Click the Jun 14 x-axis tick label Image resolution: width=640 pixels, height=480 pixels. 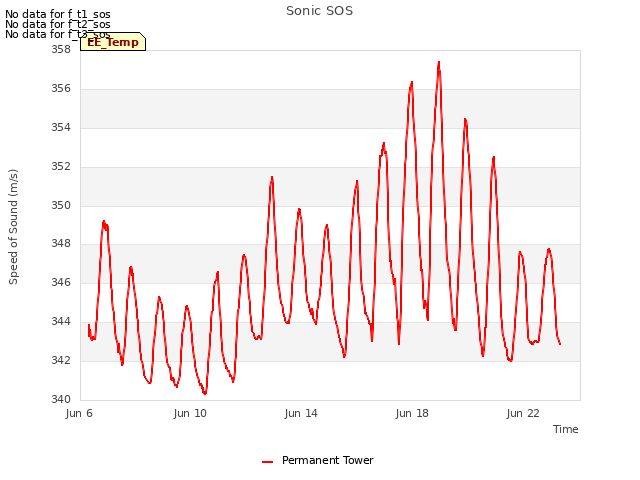tap(301, 413)
